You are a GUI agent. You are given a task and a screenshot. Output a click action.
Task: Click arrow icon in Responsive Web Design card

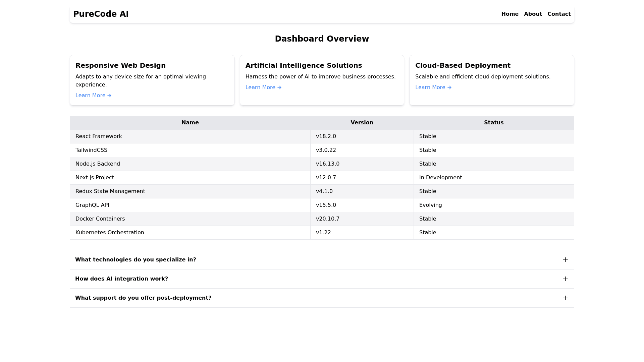tap(109, 96)
